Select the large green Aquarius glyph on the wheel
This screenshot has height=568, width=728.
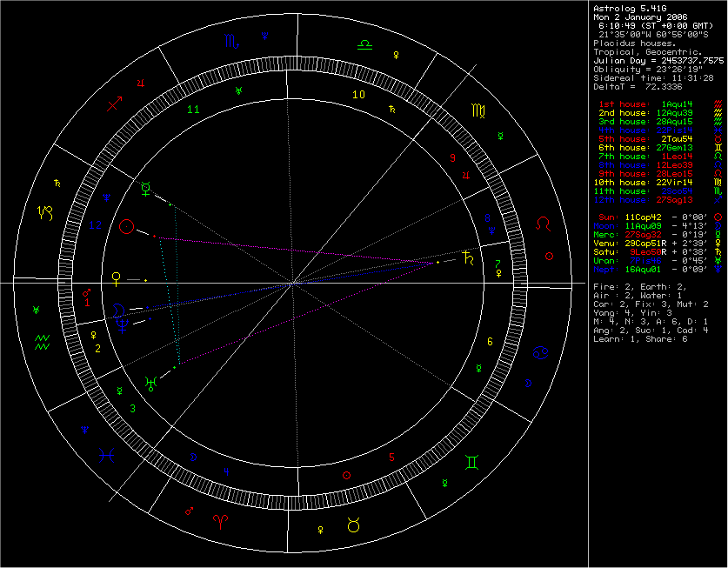pos(43,343)
